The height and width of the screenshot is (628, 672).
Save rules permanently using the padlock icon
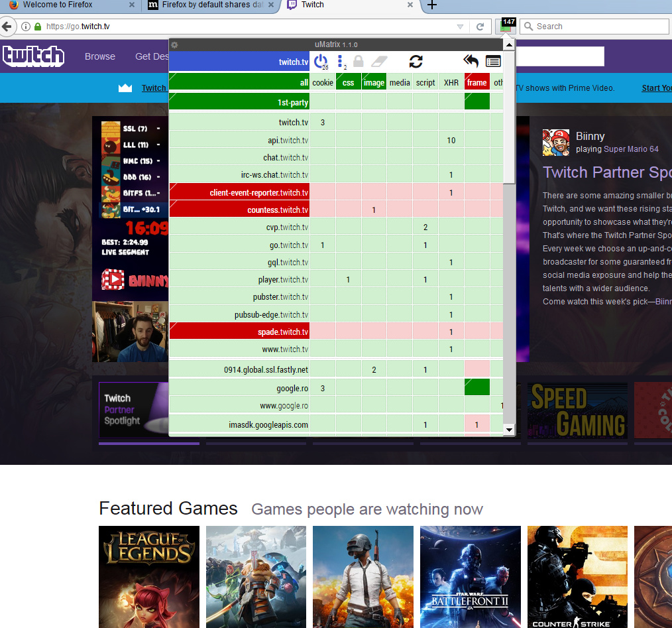(x=358, y=61)
